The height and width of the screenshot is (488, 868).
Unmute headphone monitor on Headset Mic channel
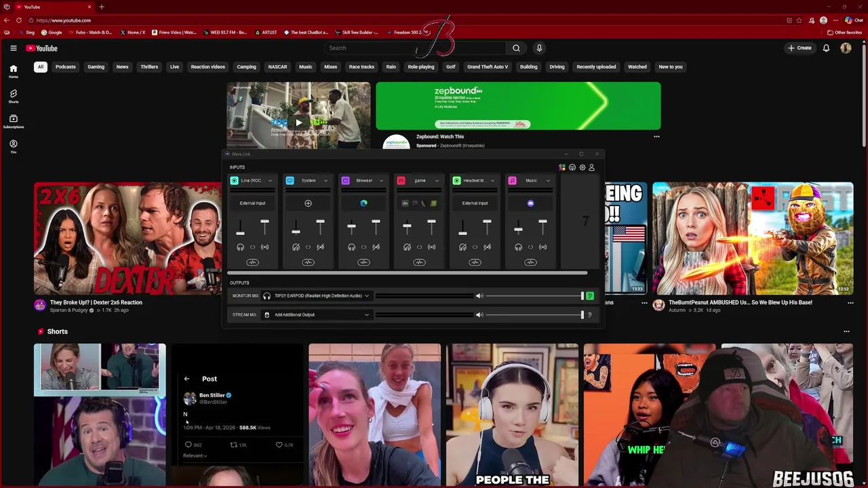coord(462,247)
